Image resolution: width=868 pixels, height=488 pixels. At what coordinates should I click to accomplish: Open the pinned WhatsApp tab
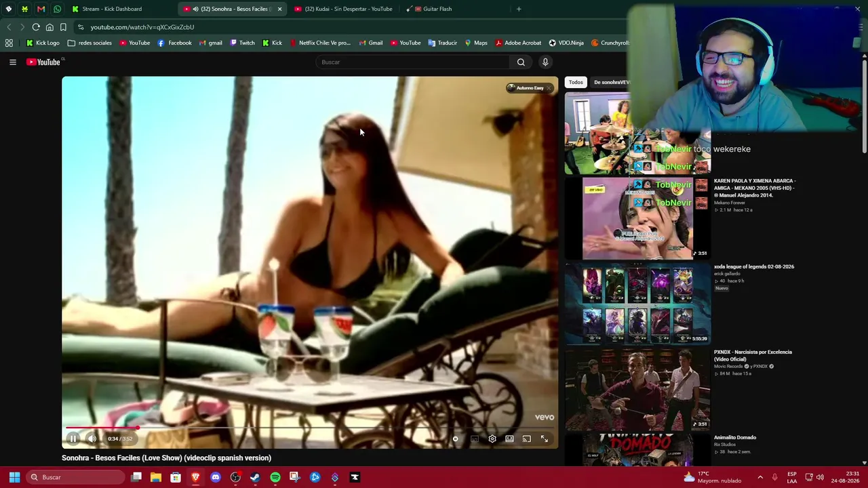point(57,9)
